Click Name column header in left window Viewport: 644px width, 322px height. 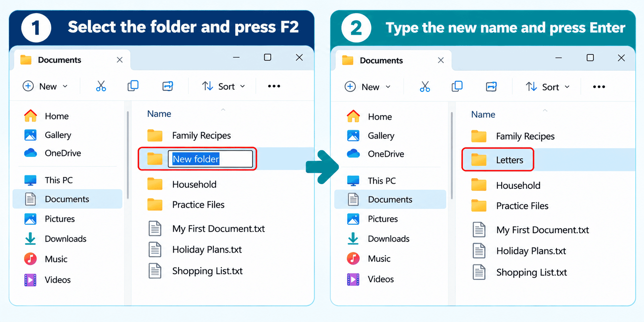coord(159,114)
